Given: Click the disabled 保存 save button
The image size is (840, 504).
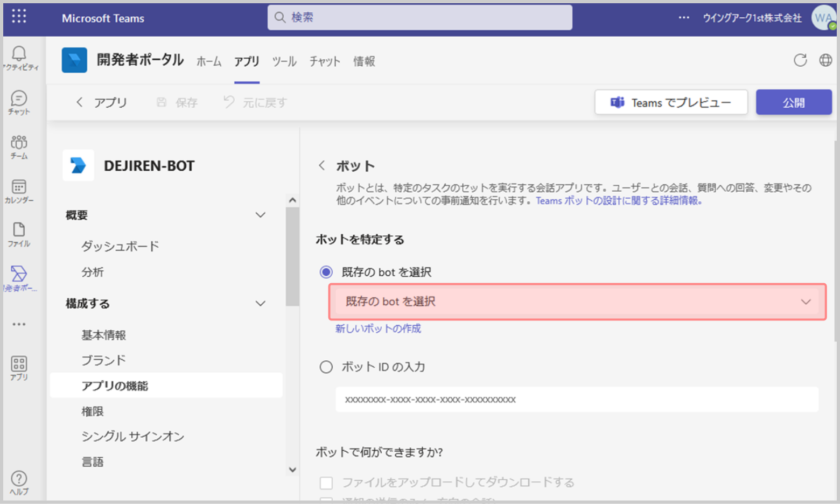Looking at the screenshot, I should tap(177, 102).
